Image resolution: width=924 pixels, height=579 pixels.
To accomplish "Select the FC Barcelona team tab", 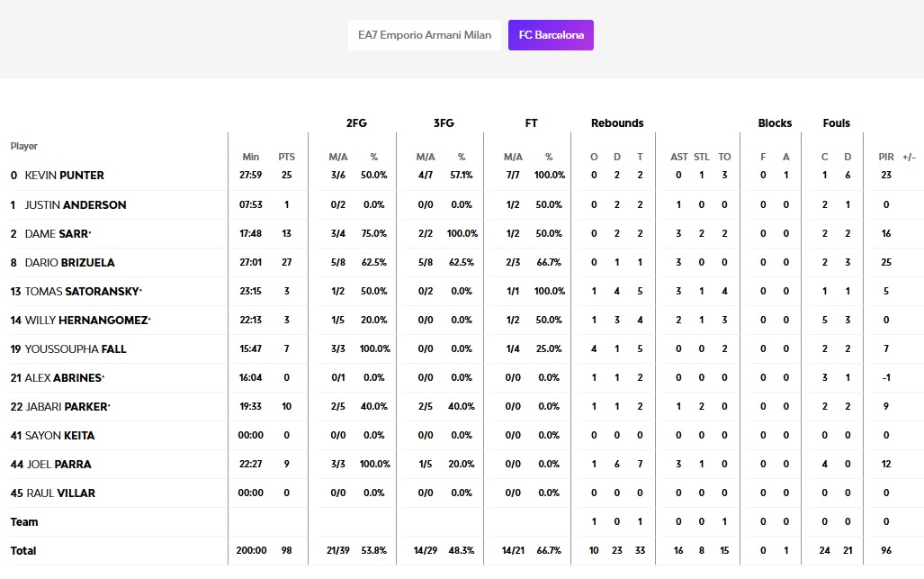I will (551, 35).
